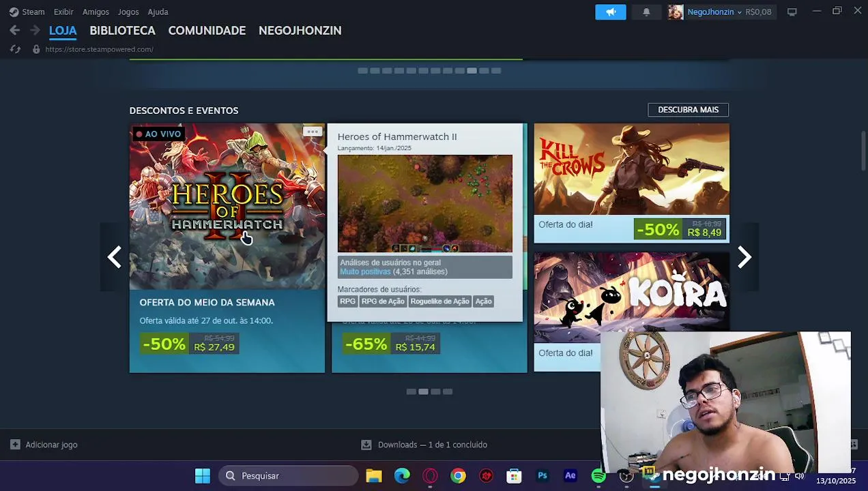Click the AO VIVO live badge
The width and height of the screenshot is (868, 491).
click(158, 134)
